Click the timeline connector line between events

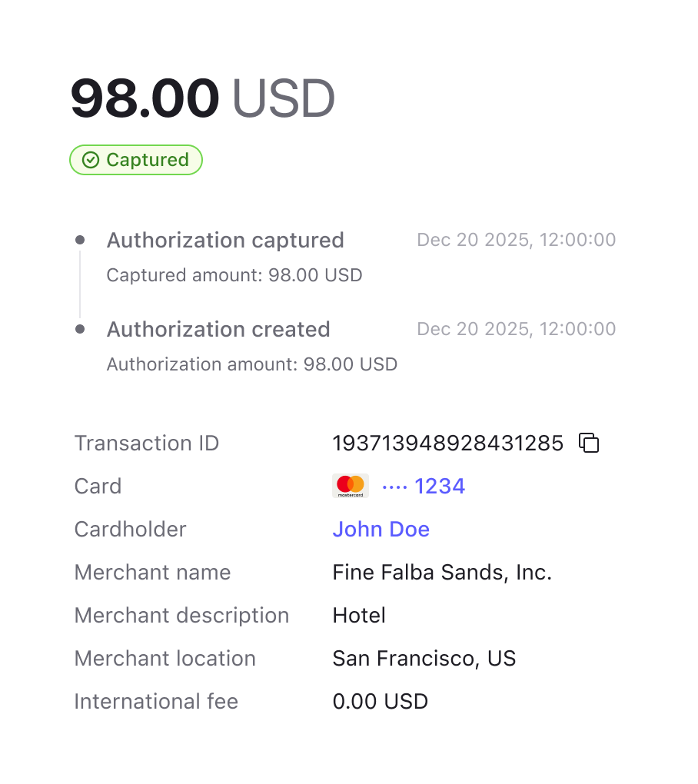81,284
